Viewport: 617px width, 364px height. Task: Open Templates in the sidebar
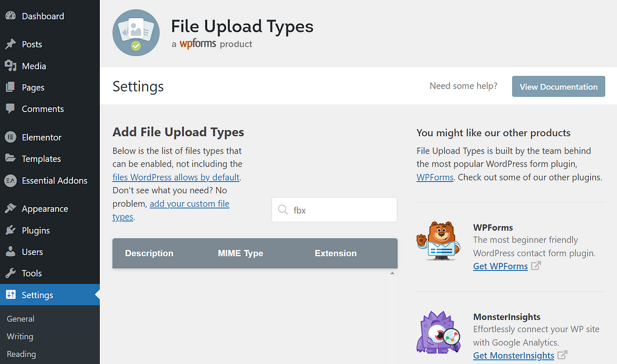click(x=50, y=159)
